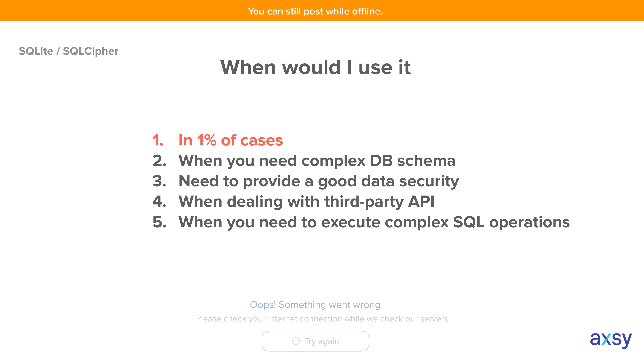
Task: Click the 'When would I use it' title
Action: coord(315,67)
